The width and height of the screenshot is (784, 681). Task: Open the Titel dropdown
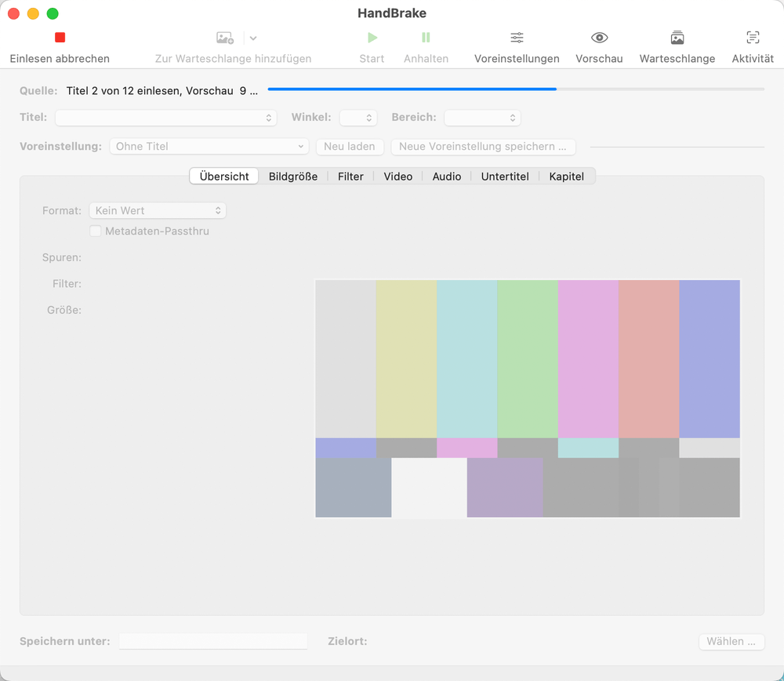tap(165, 118)
